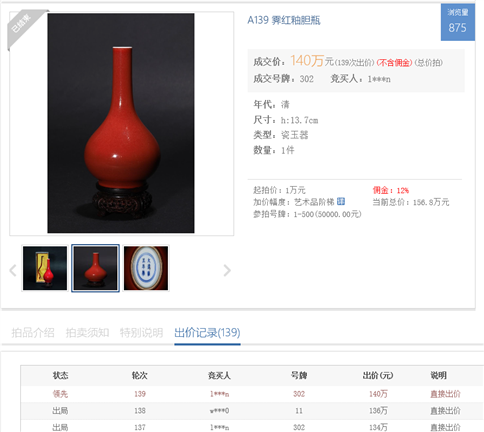The image size is (484, 432).
Task: Select the 出价记录(139) tab
Action: click(x=207, y=333)
